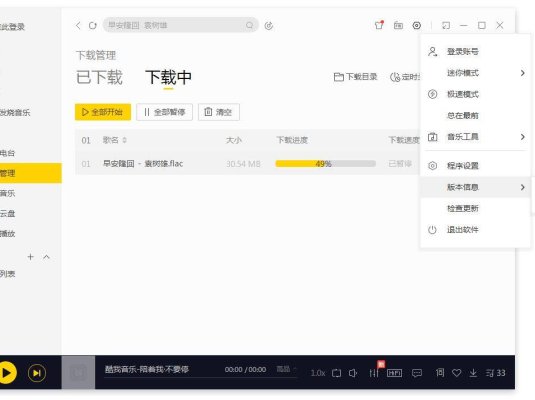Open the playlist queue showing 33
This screenshot has height=400, width=535.
495,373
